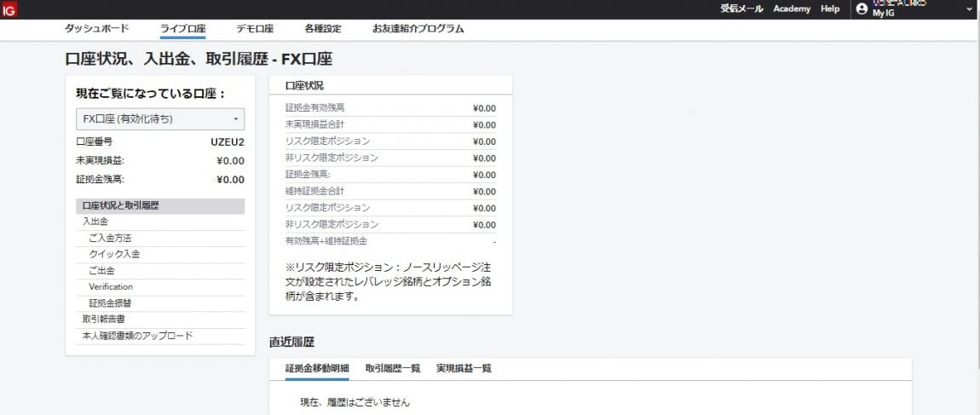
Task: Click ご出金 in the sidebar menu
Action: (x=101, y=270)
